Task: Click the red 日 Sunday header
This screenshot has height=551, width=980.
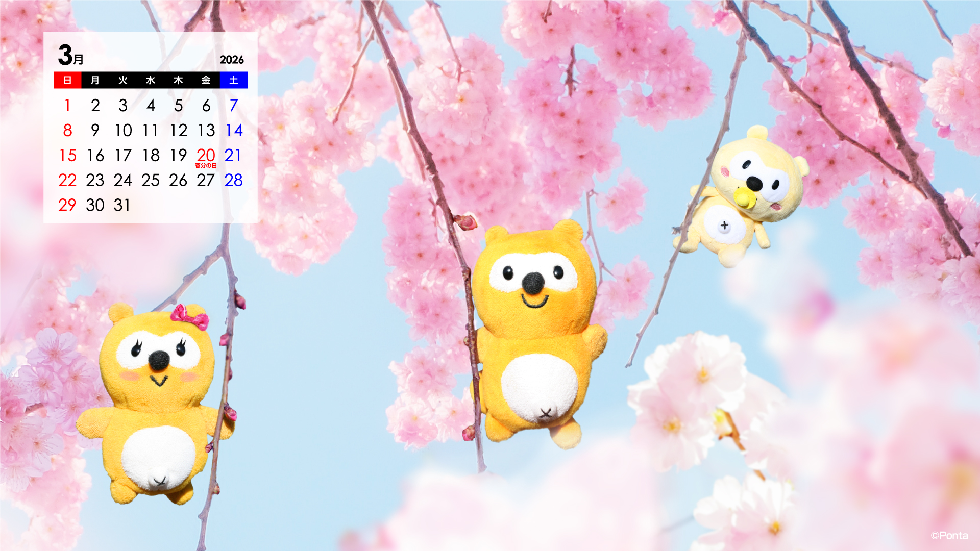Action: 67,80
